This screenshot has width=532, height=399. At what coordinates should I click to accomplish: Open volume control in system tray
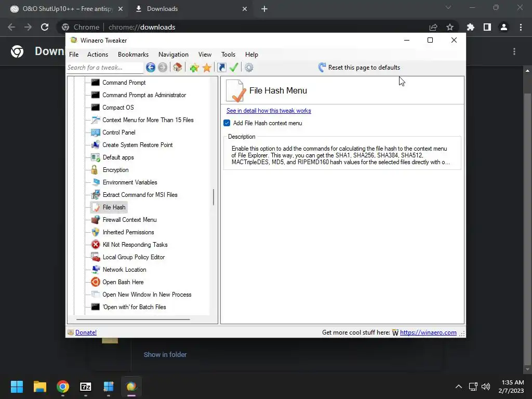tap(486, 387)
